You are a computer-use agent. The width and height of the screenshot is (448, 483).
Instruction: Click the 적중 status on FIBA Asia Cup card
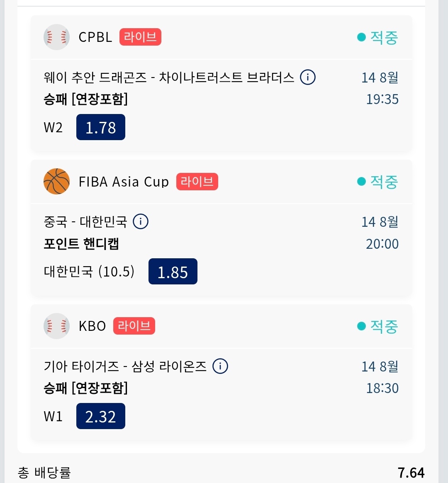(x=377, y=182)
